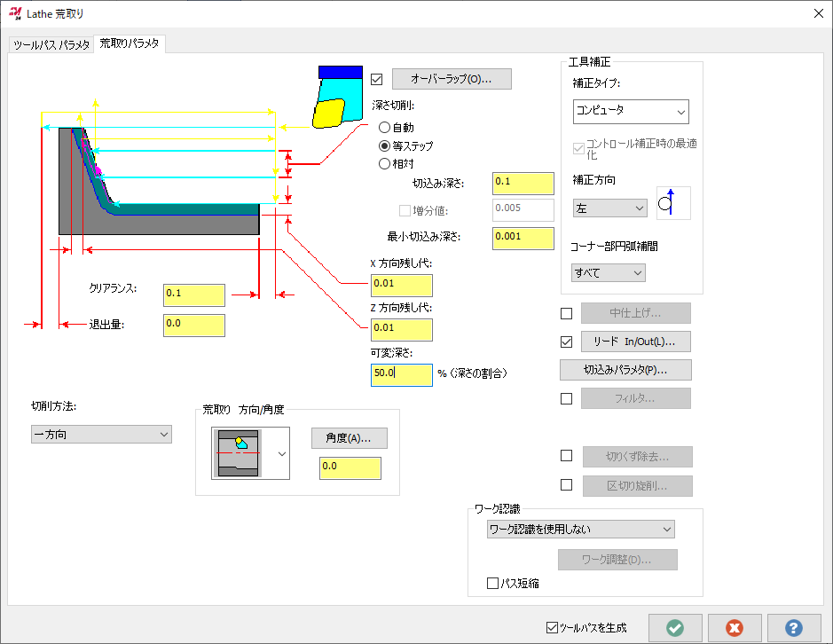Screen dimensions: 833x644
Task: Open 切込みパラメタ(P)... dialog
Action: [x=625, y=370]
